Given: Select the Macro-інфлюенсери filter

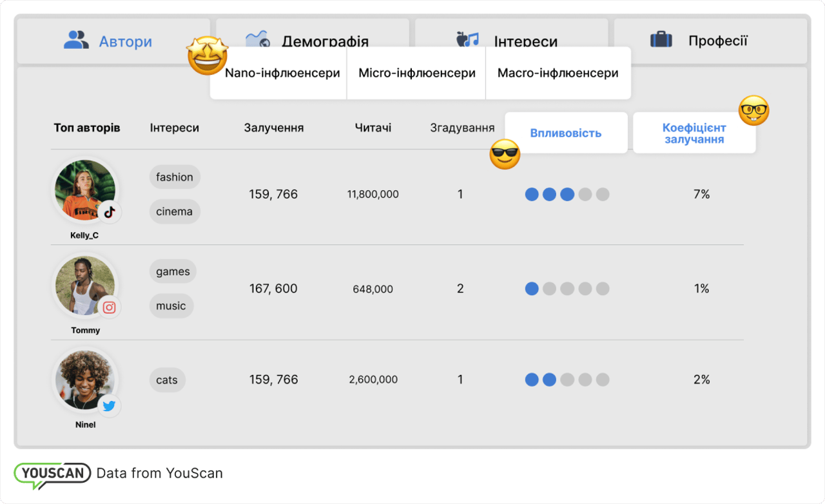Looking at the screenshot, I should [558, 73].
